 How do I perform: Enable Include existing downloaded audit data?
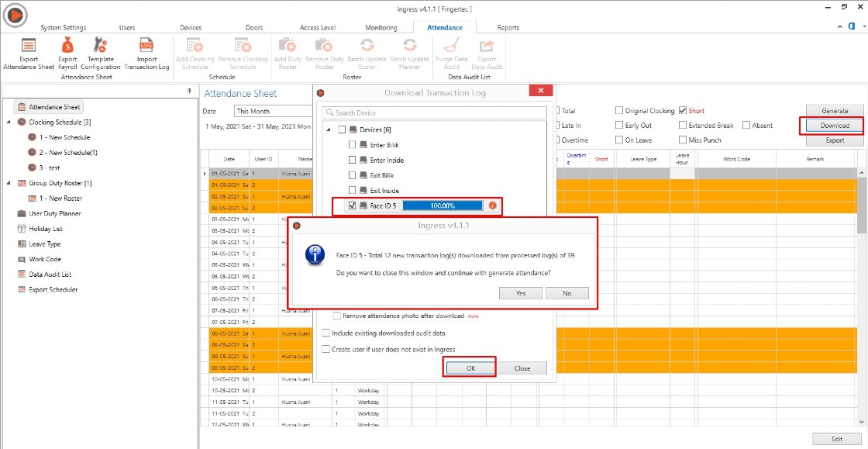326,333
